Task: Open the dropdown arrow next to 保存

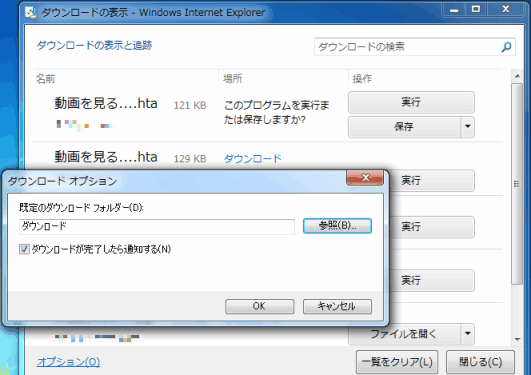Action: pyautogui.click(x=468, y=127)
